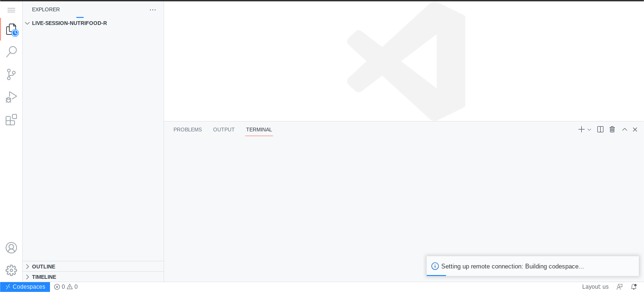Open the Manage gear menu

(x=11, y=270)
